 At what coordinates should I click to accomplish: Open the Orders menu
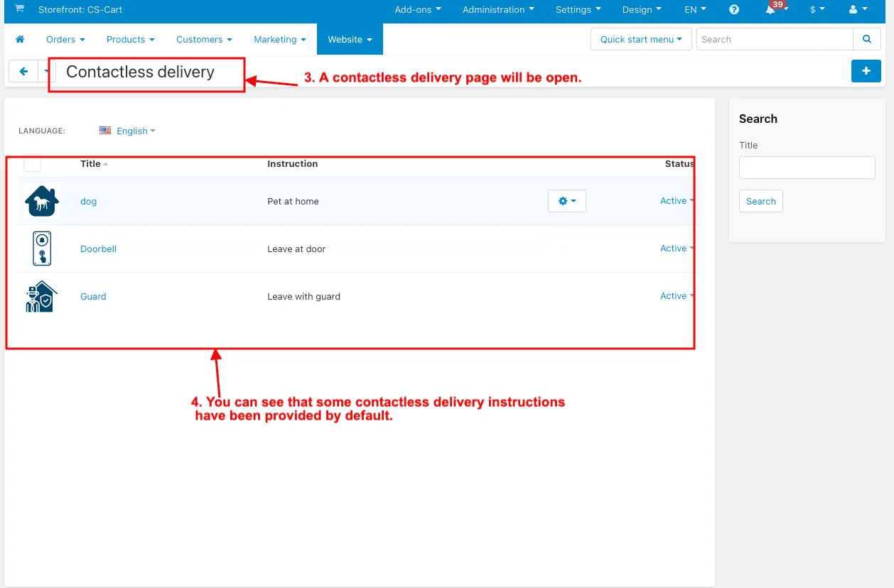tap(65, 39)
